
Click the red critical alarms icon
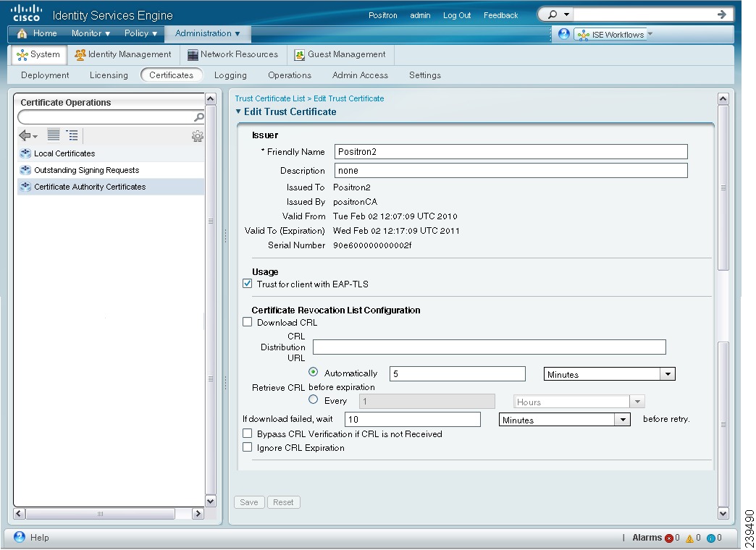pos(668,538)
